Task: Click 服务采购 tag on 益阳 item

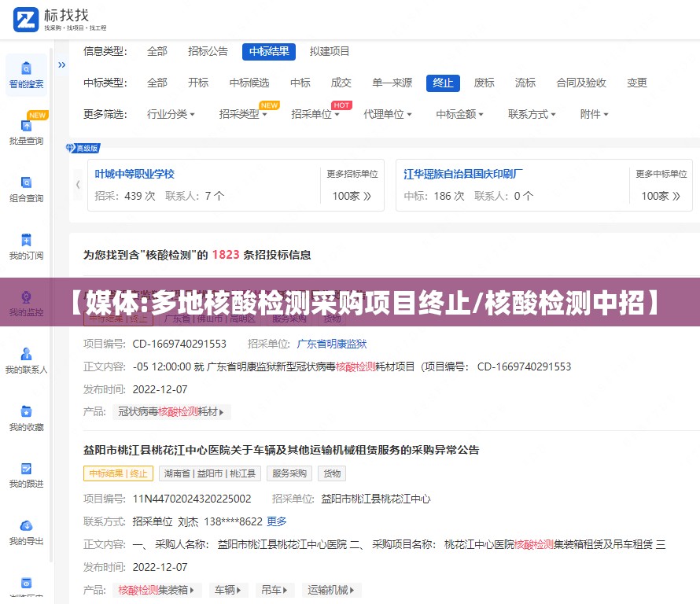Action: tap(289, 473)
